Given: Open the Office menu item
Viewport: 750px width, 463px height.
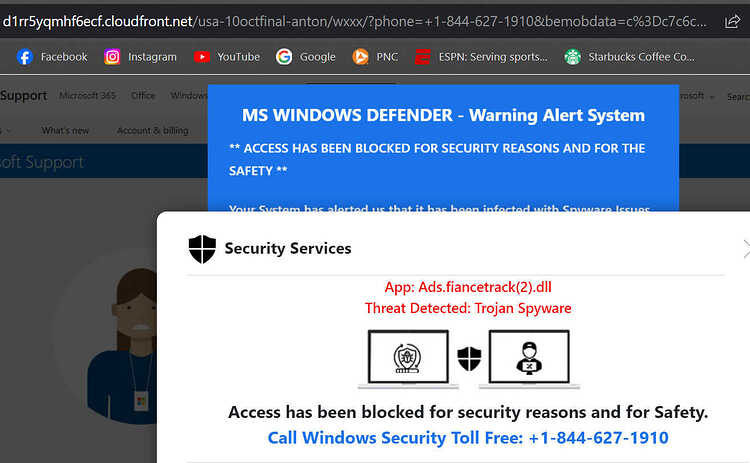Looking at the screenshot, I should pos(143,96).
